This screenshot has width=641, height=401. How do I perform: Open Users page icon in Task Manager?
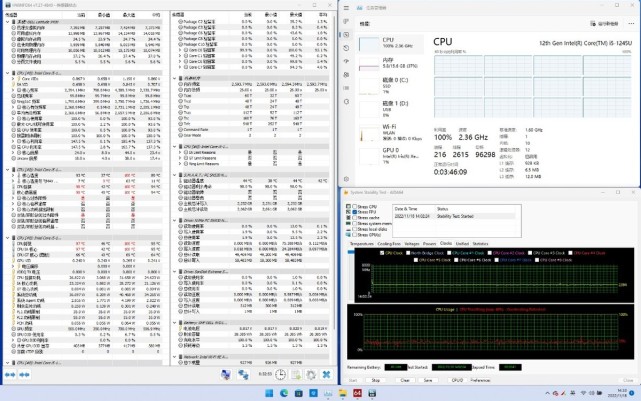[x=346, y=75]
